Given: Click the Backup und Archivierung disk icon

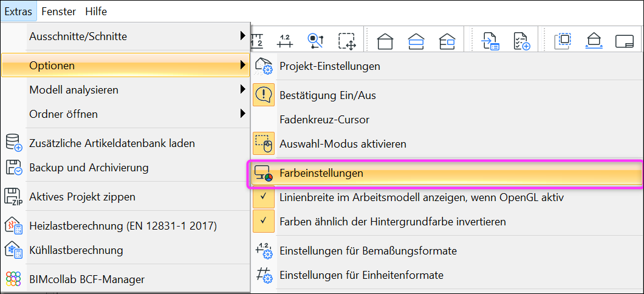Looking at the screenshot, I should [x=13, y=168].
